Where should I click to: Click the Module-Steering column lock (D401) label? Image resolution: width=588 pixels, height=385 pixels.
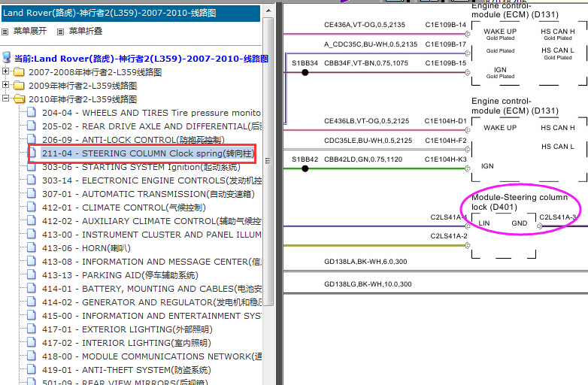(x=520, y=202)
